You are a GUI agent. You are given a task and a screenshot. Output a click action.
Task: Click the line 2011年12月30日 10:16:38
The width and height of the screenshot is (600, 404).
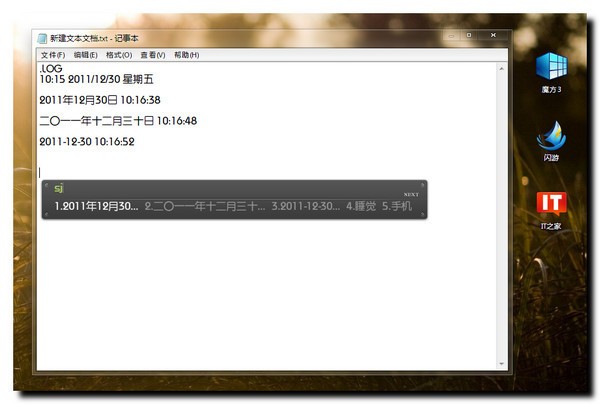pyautogui.click(x=100, y=100)
